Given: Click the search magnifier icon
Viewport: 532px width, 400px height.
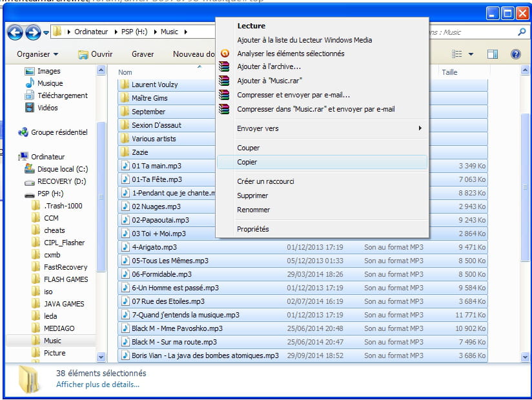Looking at the screenshot, I should pyautogui.click(x=522, y=32).
